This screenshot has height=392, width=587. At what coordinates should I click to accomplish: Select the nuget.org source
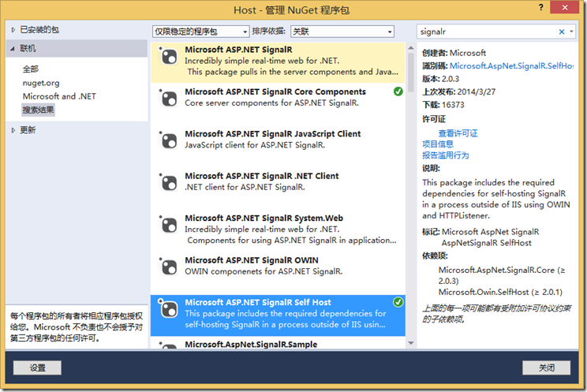click(x=41, y=83)
